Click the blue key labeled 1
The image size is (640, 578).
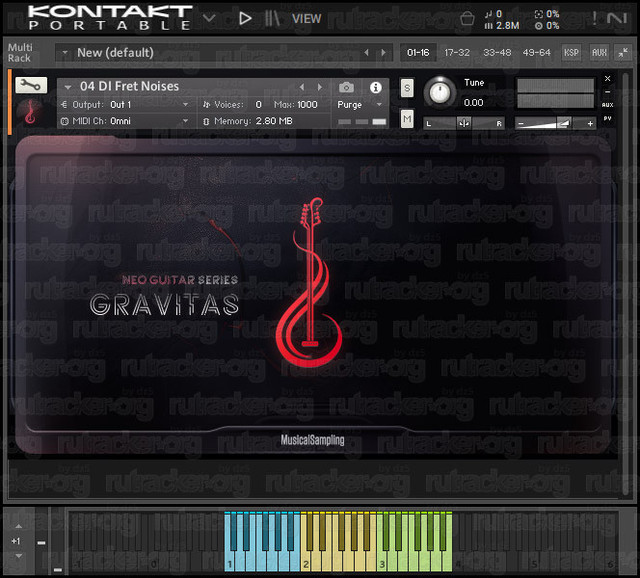click(230, 564)
